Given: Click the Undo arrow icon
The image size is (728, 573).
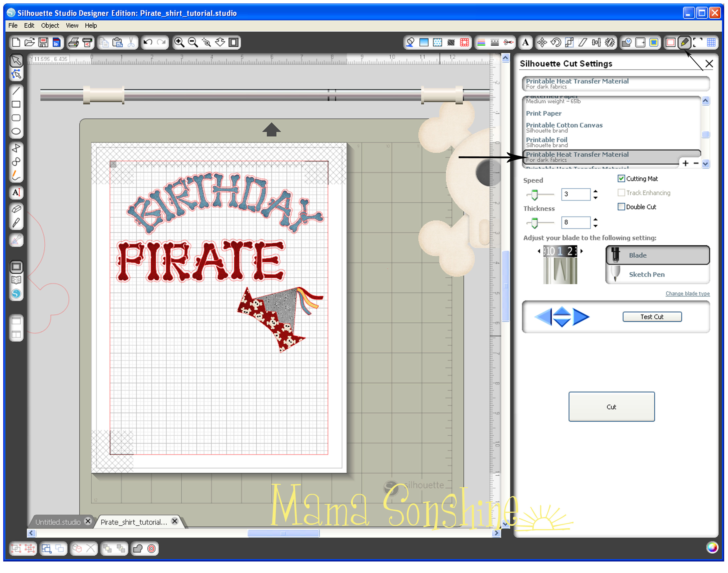Looking at the screenshot, I should [148, 43].
